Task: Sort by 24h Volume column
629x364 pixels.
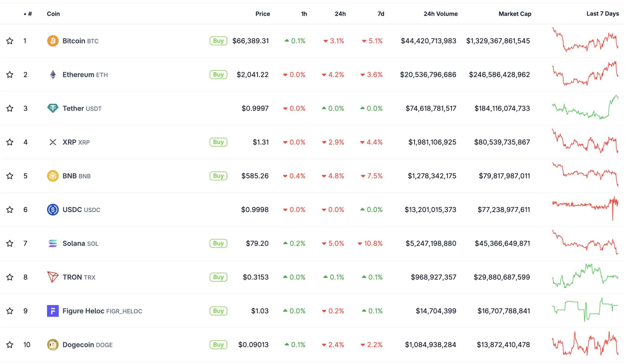Action: 441,14
